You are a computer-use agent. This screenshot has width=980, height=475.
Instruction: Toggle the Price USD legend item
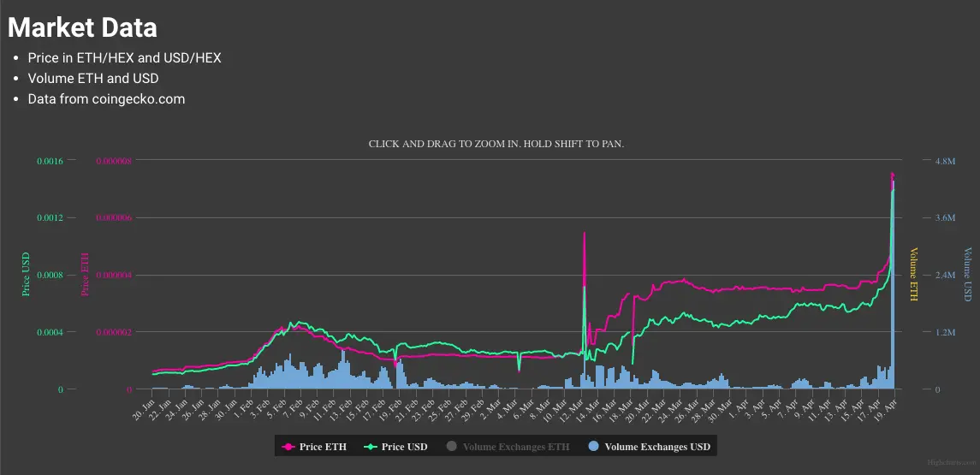[396, 447]
